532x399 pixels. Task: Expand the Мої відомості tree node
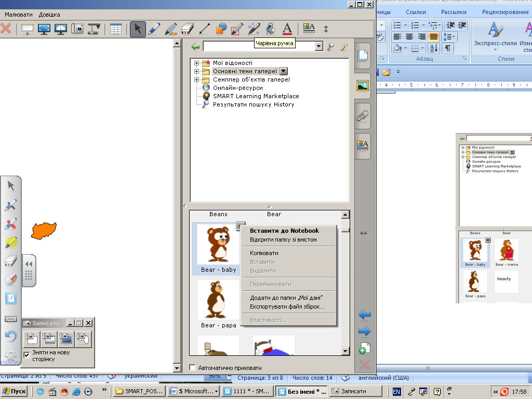point(196,63)
